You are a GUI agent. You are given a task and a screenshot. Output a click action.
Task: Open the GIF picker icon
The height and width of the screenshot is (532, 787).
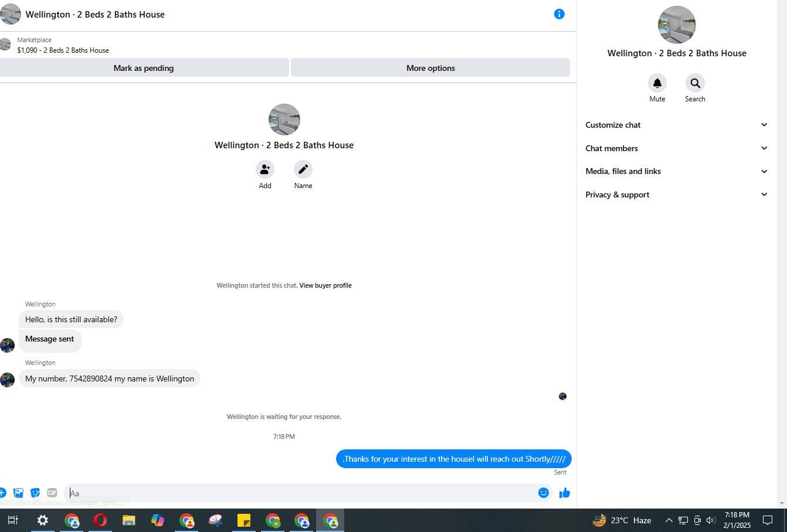[x=52, y=493]
